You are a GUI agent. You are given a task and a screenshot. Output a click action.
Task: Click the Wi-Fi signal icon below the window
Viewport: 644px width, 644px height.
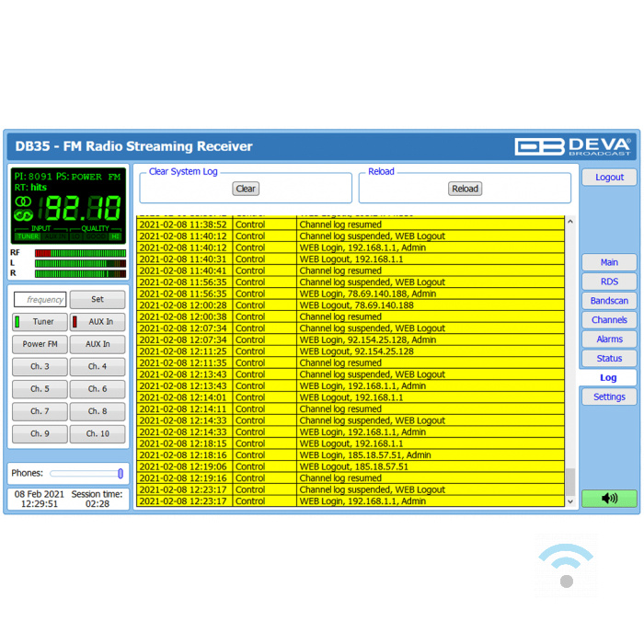click(x=566, y=566)
